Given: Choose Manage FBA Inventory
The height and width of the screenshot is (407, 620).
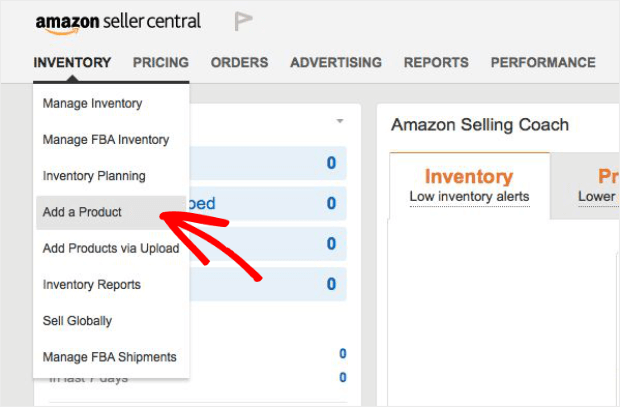Looking at the screenshot, I should [106, 140].
